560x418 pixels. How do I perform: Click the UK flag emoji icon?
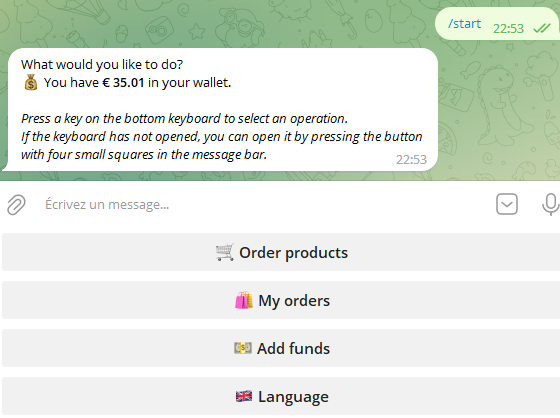(x=244, y=396)
